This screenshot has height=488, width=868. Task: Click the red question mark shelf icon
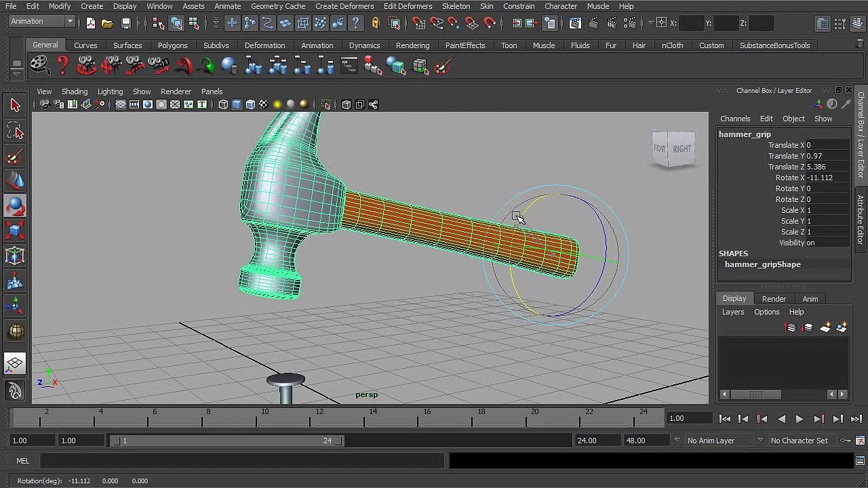[x=63, y=66]
